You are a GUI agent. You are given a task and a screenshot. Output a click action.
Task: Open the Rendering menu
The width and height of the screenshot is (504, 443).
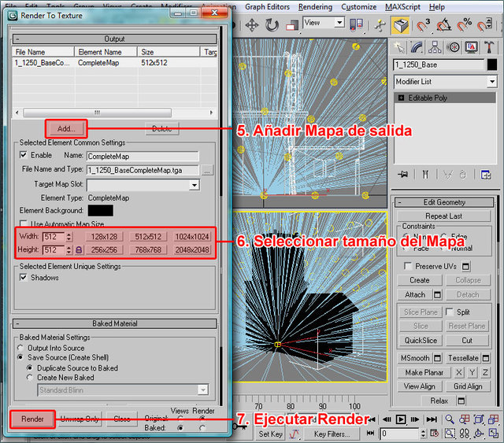316,6
